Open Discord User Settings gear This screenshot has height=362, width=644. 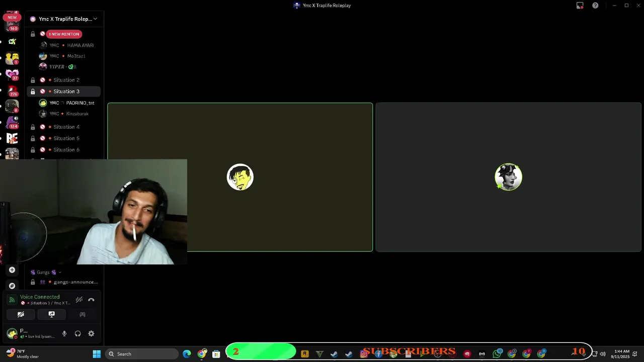coord(91,333)
